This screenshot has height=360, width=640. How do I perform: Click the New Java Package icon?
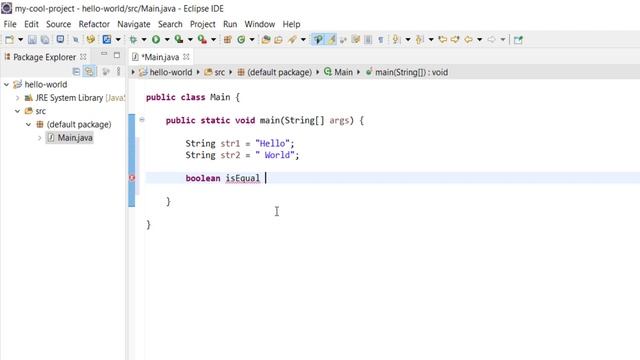coord(228,40)
